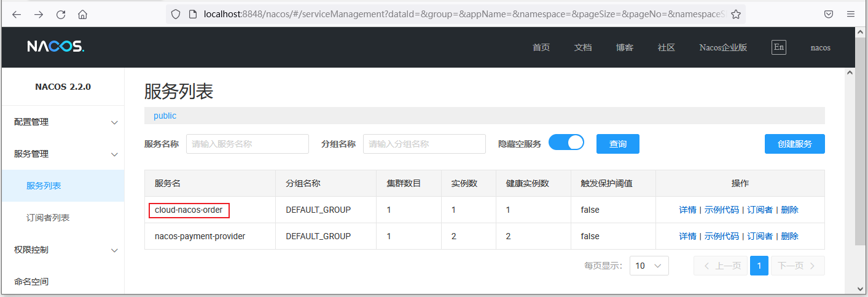
Task: Click the 查询 button
Action: [618, 144]
